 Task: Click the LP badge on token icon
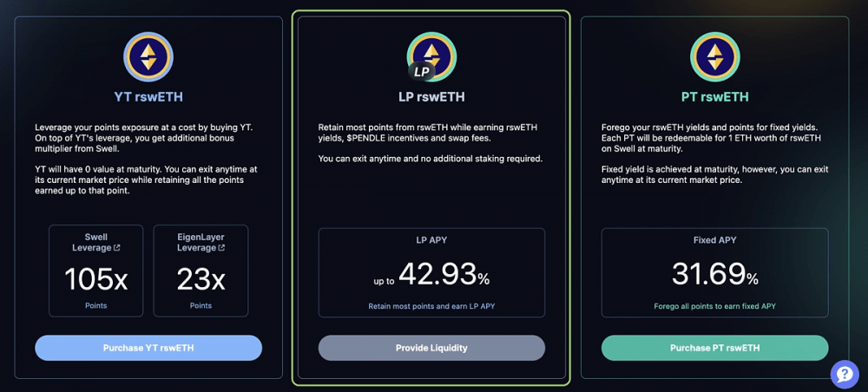click(x=422, y=72)
